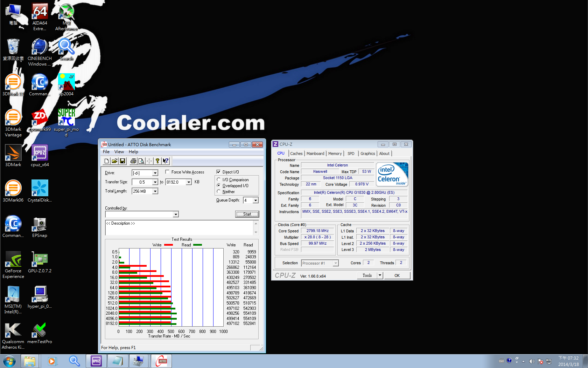Screen dimensions: 588x368
Task: Open the 3DMark06 desktop icon
Action: pyautogui.click(x=13, y=191)
